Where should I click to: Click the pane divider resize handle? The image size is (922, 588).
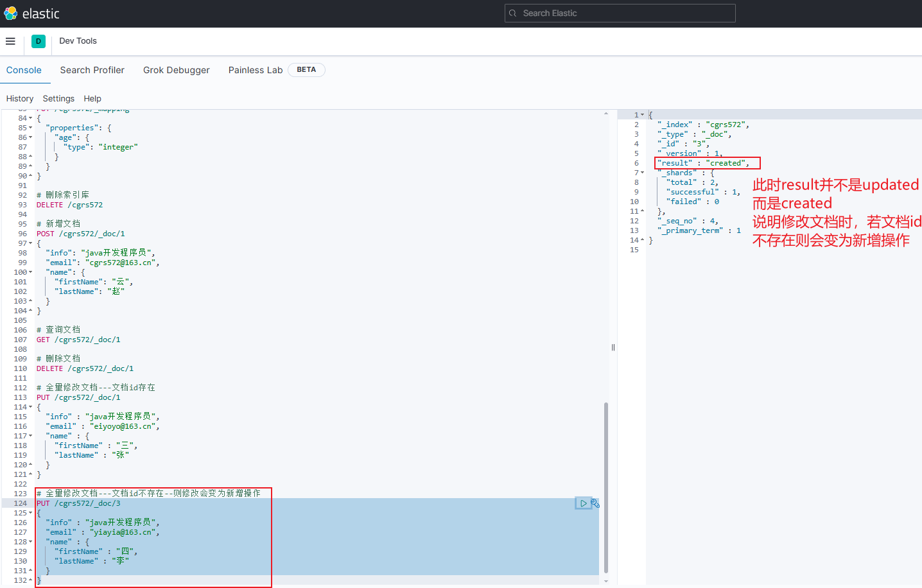pyautogui.click(x=613, y=347)
